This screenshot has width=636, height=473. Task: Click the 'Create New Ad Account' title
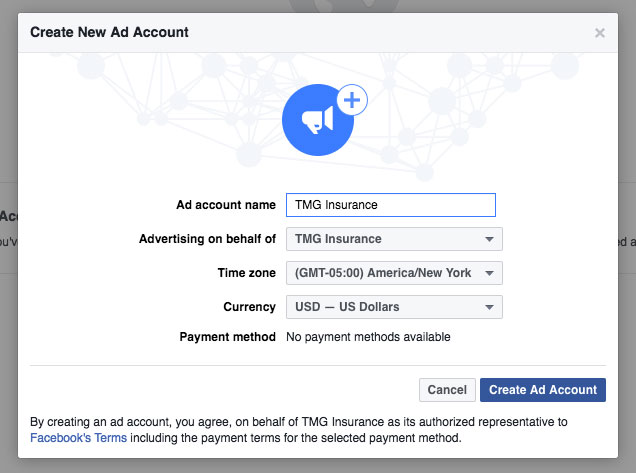tap(109, 32)
